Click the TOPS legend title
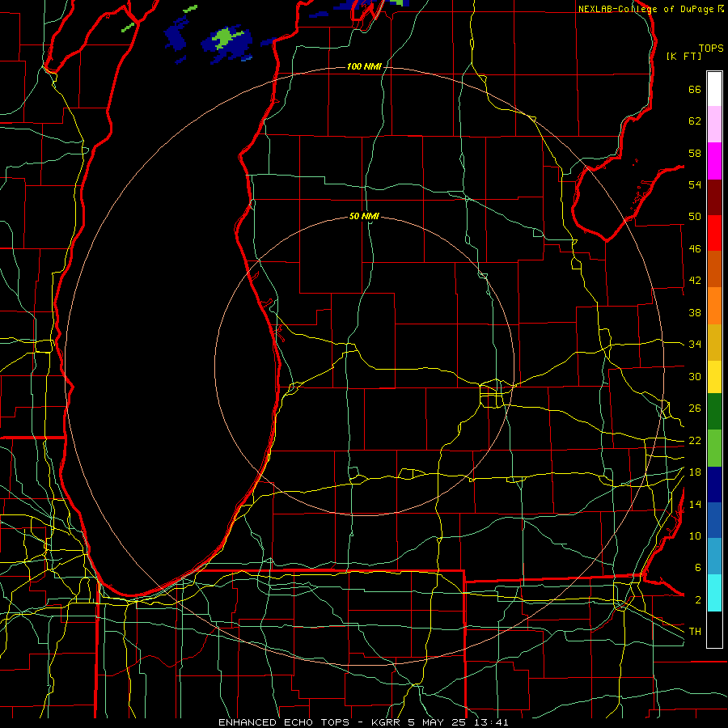 pyautogui.click(x=711, y=48)
